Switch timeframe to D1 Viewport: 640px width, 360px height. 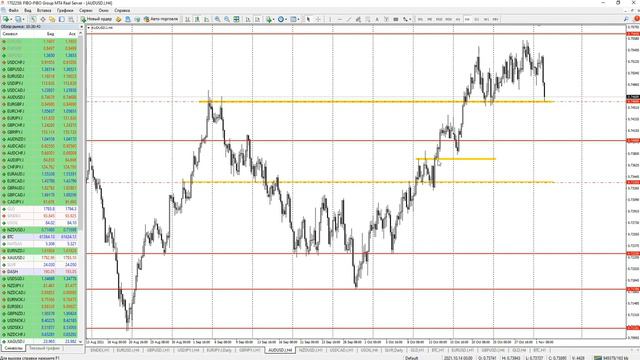coord(477,19)
